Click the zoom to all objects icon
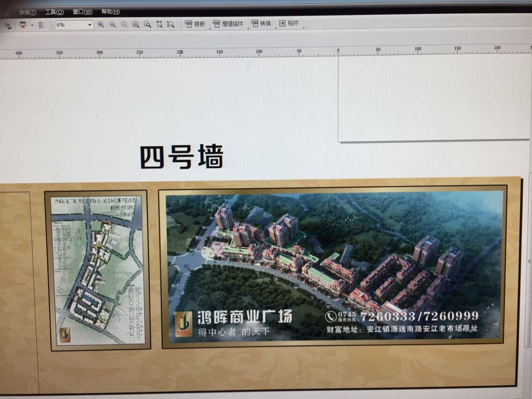This screenshot has width=532, height=399. click(x=136, y=24)
